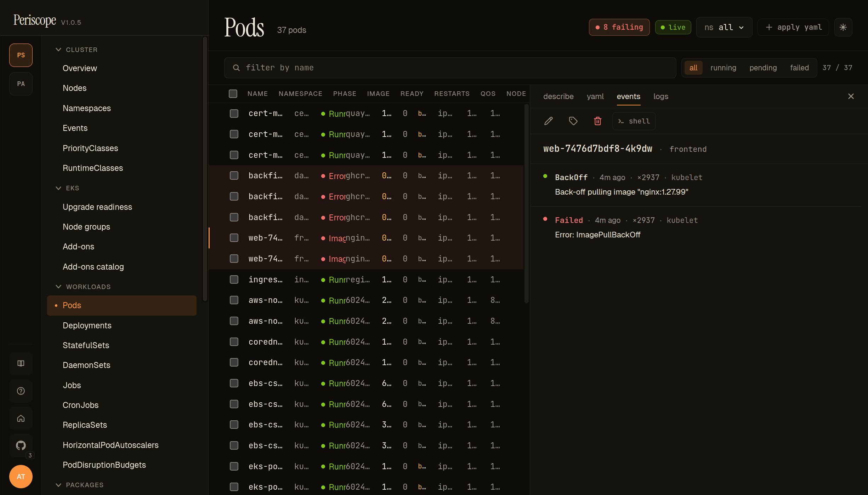Open Node groups page

click(x=122, y=227)
